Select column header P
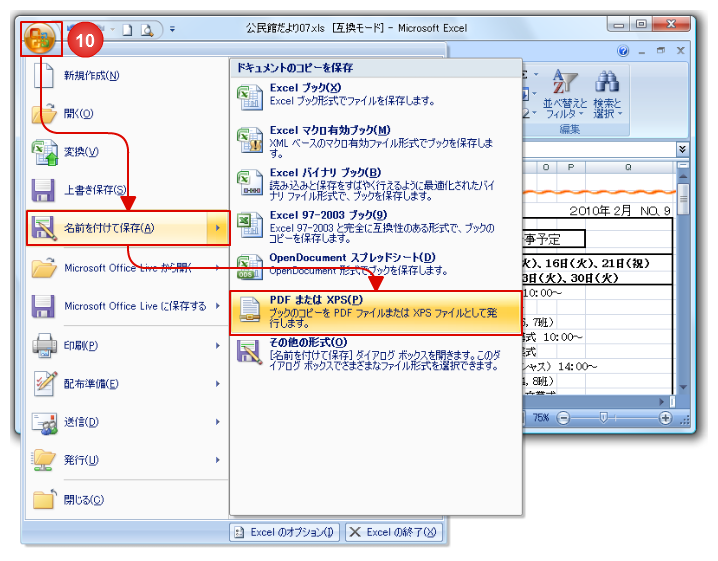This screenshot has height=561, width=718. (571, 167)
